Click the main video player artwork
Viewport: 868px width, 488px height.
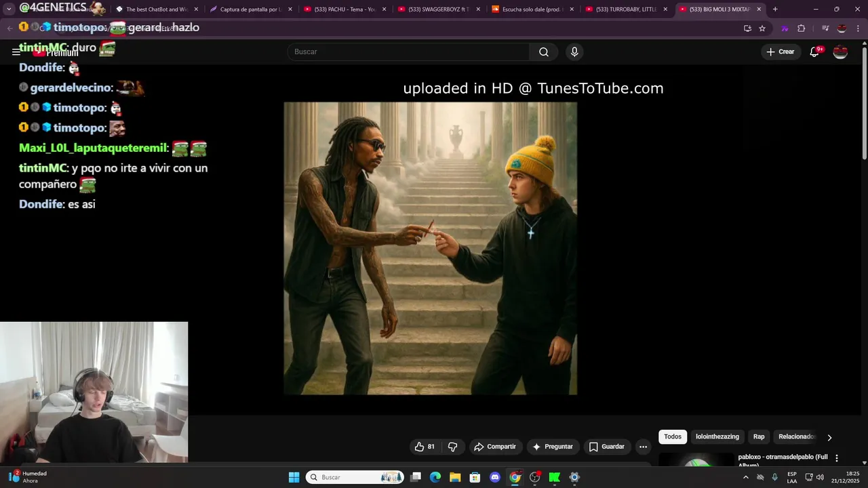point(430,248)
